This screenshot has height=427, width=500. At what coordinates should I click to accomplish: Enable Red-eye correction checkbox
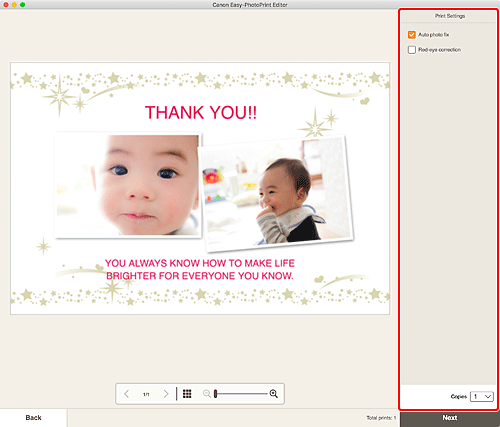[412, 50]
